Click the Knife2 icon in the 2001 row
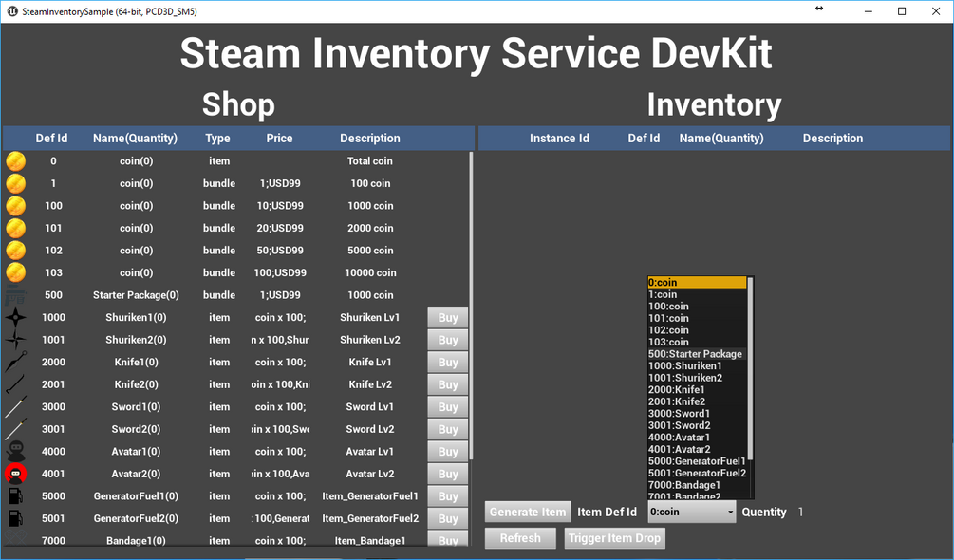 [x=16, y=384]
